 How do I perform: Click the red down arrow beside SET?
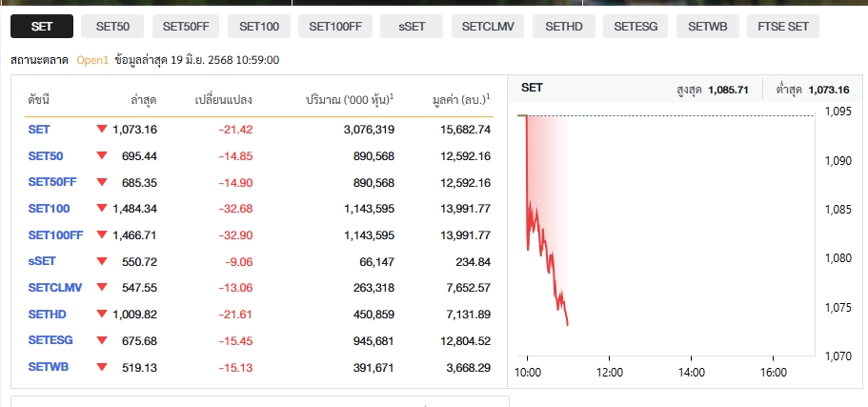click(x=102, y=129)
